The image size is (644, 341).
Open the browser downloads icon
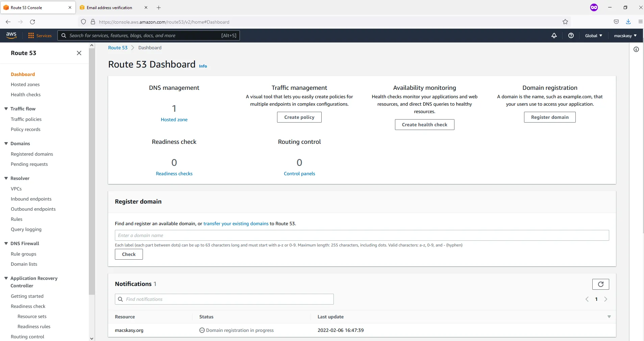[x=628, y=22]
